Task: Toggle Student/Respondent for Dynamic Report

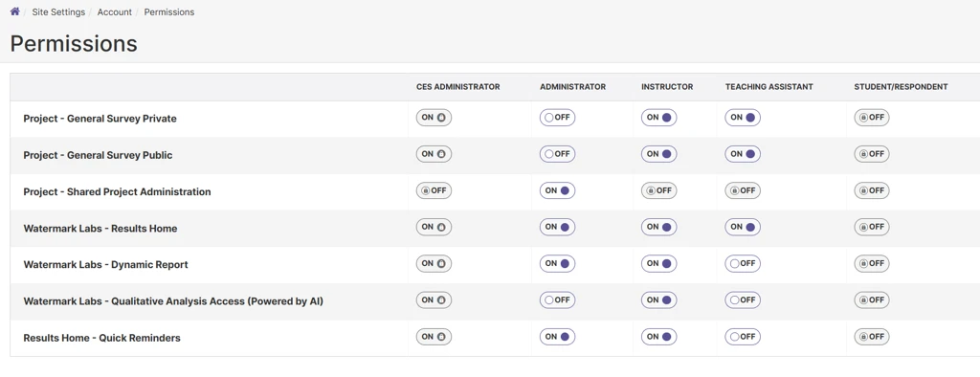Action: pyautogui.click(x=872, y=264)
